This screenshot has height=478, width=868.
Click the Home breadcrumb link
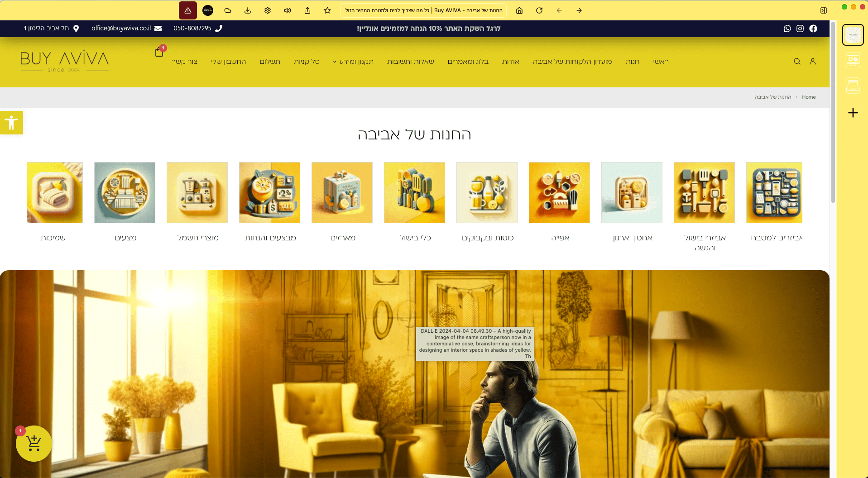(809, 97)
